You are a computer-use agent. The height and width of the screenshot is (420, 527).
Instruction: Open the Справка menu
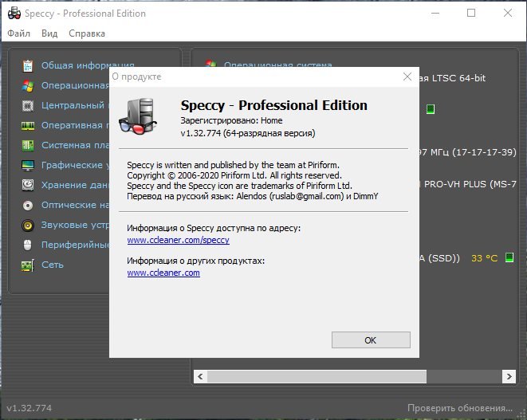point(87,33)
